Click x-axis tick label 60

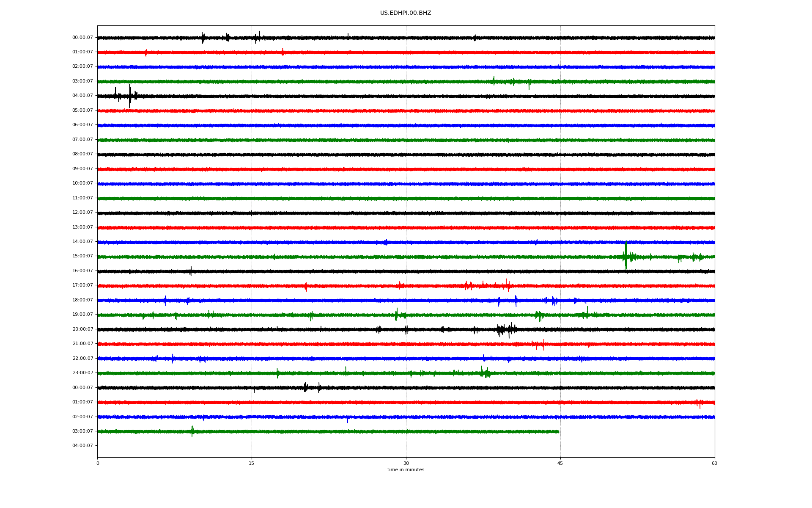(714, 463)
